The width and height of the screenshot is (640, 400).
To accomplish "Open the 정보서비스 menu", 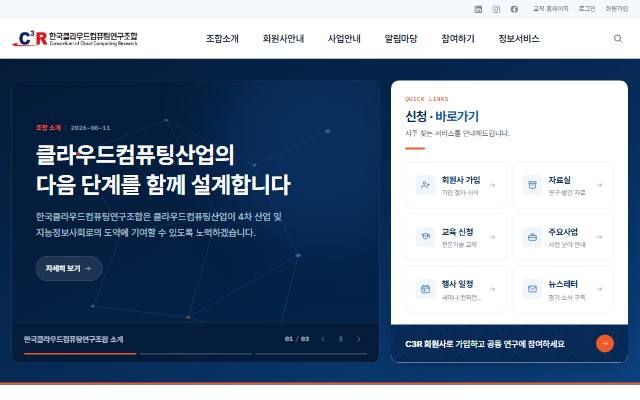I will pos(519,39).
